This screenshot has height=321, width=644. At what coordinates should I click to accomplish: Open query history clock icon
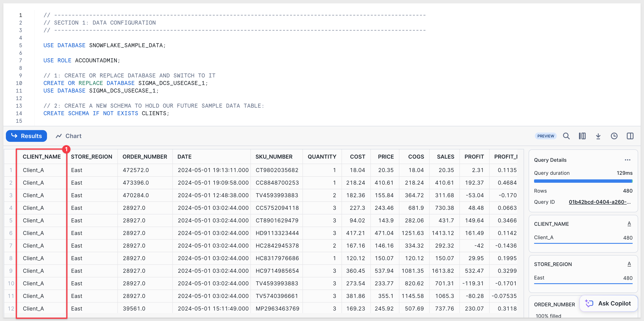click(x=614, y=136)
